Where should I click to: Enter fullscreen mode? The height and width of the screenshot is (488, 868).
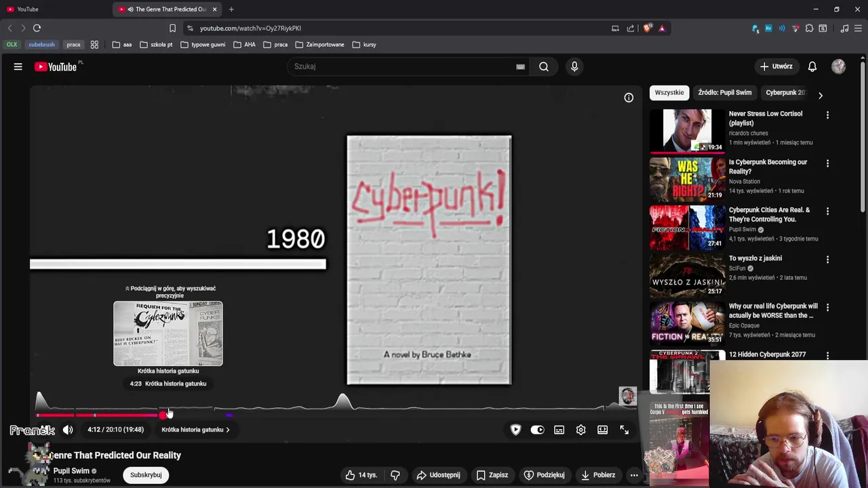pyautogui.click(x=624, y=430)
